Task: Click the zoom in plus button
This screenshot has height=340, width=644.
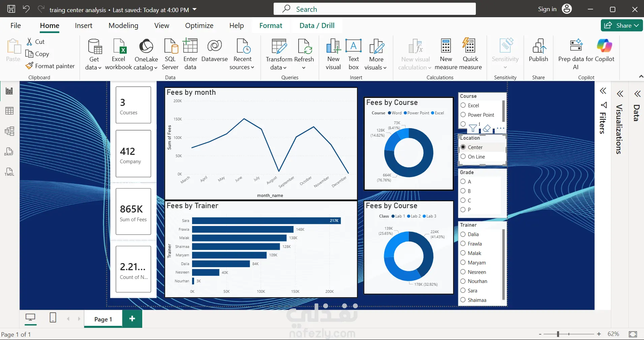Action: tap(599, 334)
